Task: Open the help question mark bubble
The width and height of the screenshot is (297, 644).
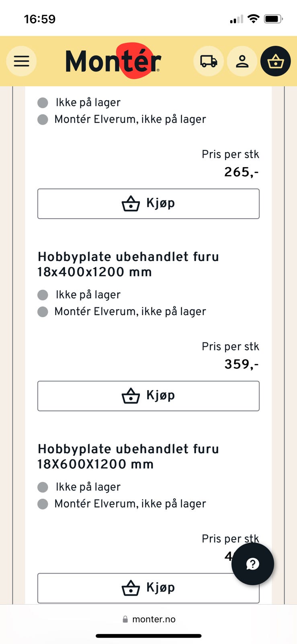Action: pos(252,563)
